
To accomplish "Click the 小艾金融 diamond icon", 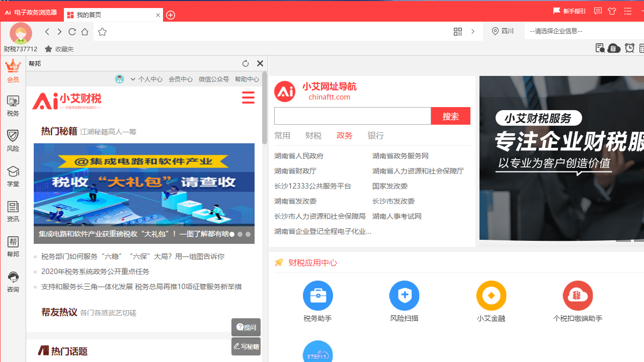I will [491, 295].
